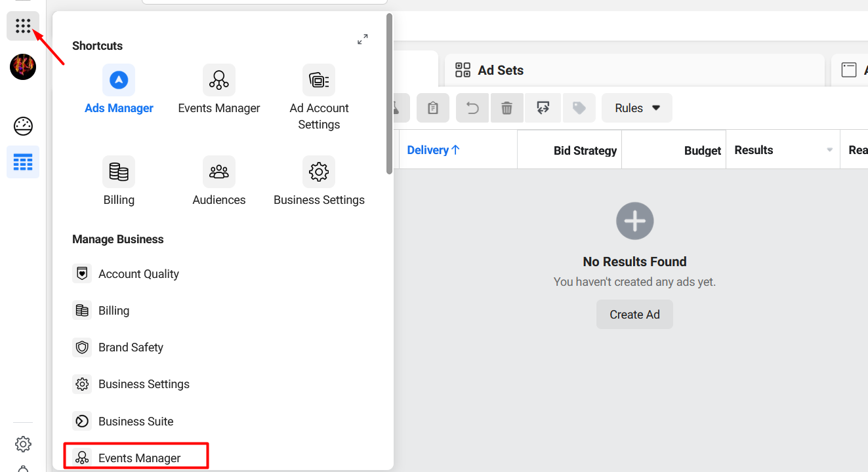Open Ad Account Settings shortcut
This screenshot has width=868, height=472.
tap(319, 98)
